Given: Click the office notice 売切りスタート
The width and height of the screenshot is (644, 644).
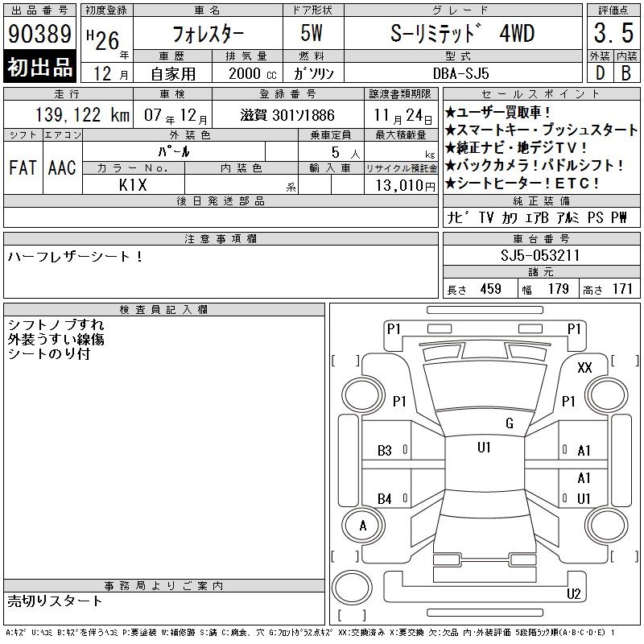Looking at the screenshot, I should point(55,601).
